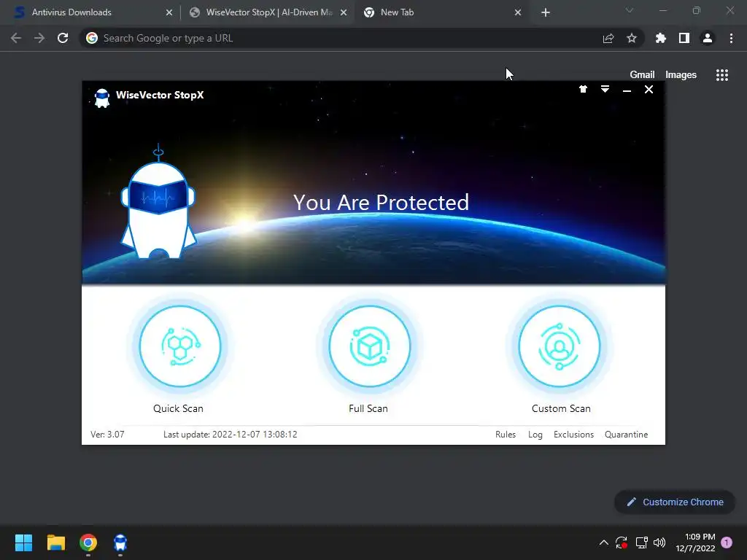Go forward in Chrome
The image size is (747, 560).
click(39, 38)
